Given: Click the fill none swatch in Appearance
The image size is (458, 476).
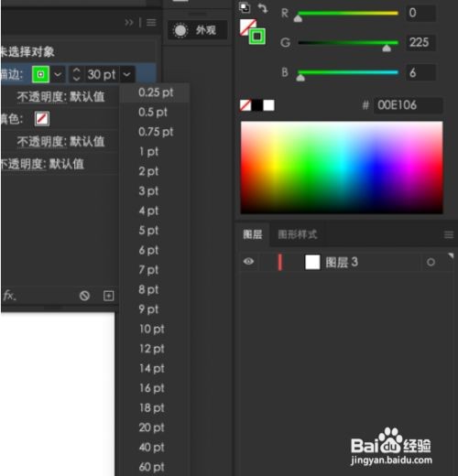Looking at the screenshot, I should coord(42,118).
